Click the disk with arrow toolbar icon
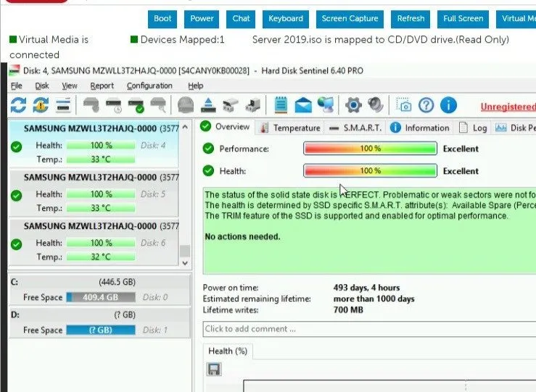The image size is (536, 392). tap(253, 105)
